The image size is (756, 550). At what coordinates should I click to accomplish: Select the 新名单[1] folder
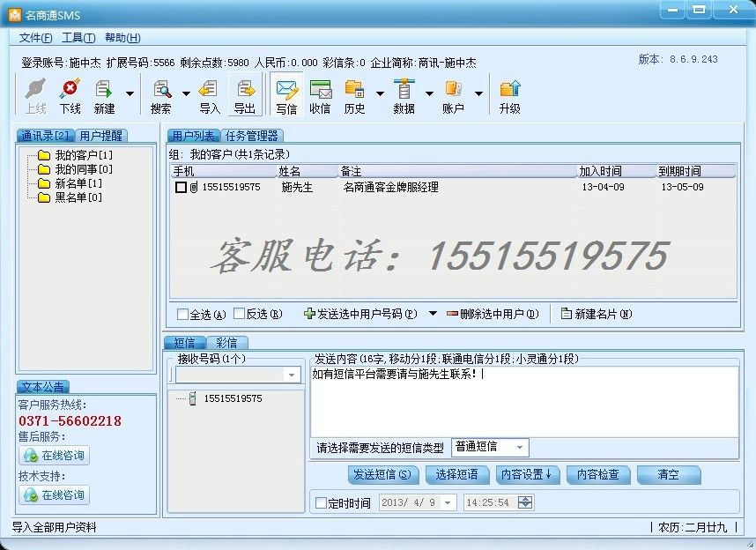tap(70, 182)
